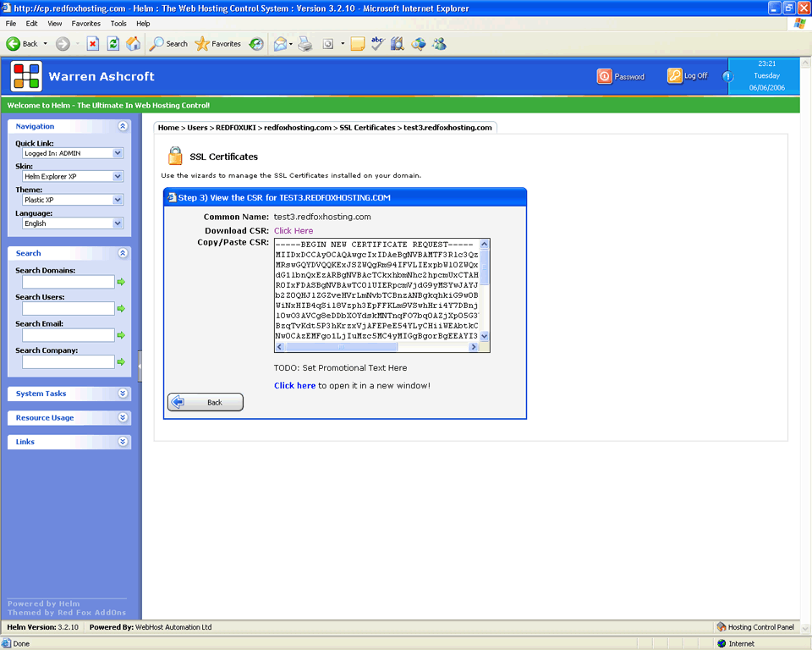Expand the Links panel
This screenshot has width=812, height=650.
(123, 442)
